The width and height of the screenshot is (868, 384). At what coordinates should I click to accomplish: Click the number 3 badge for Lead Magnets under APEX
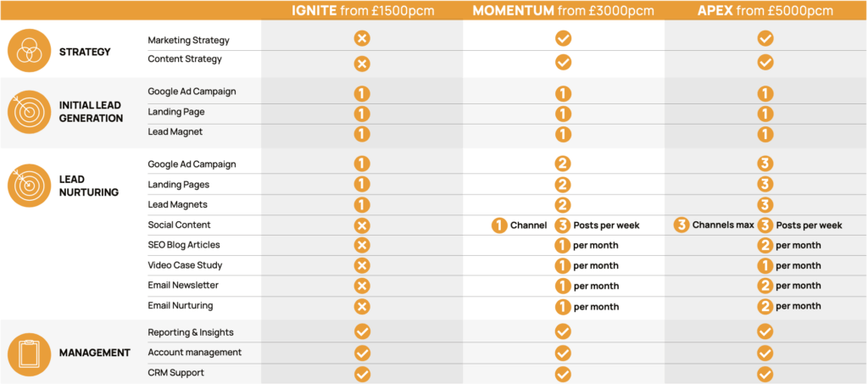(x=765, y=205)
